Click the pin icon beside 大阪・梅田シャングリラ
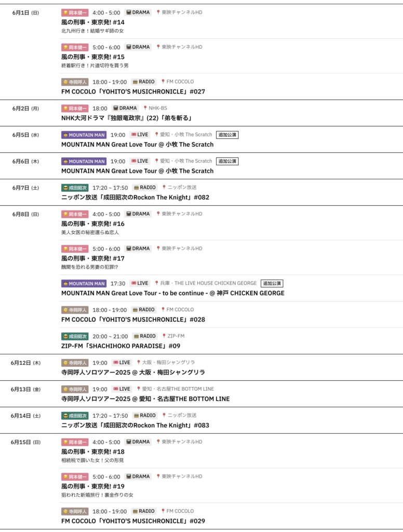 pyautogui.click(x=139, y=363)
